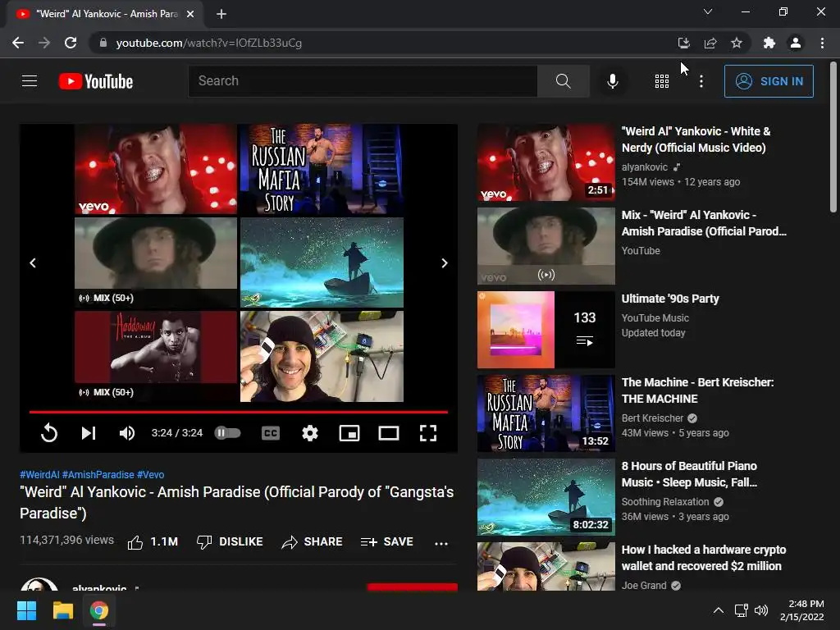
Task: Click the Chrome taskbar icon
Action: pos(99,610)
